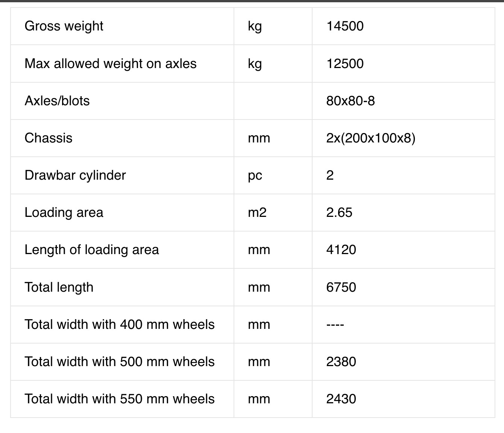Click the Length of loading area label

point(92,250)
